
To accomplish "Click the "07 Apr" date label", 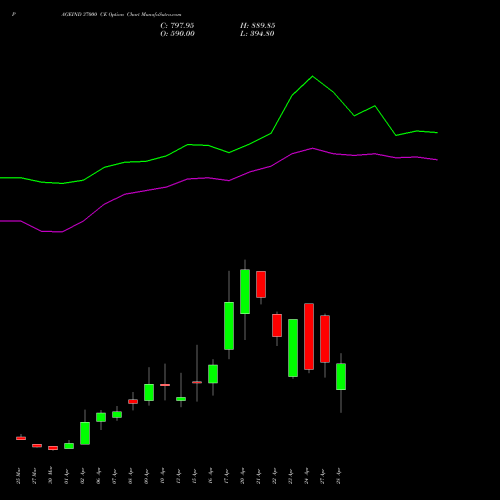I will click(115, 476).
